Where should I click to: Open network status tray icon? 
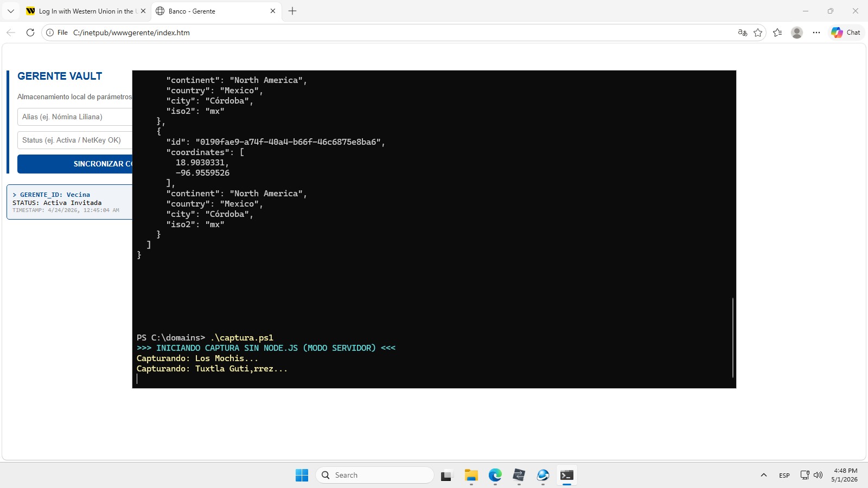[x=805, y=476]
